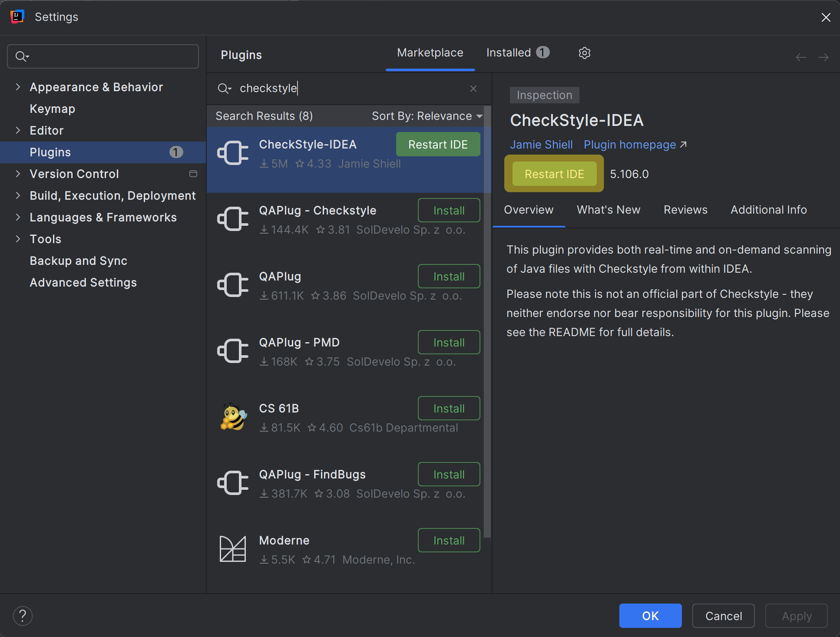Install the CS 61B plugin

click(x=449, y=409)
